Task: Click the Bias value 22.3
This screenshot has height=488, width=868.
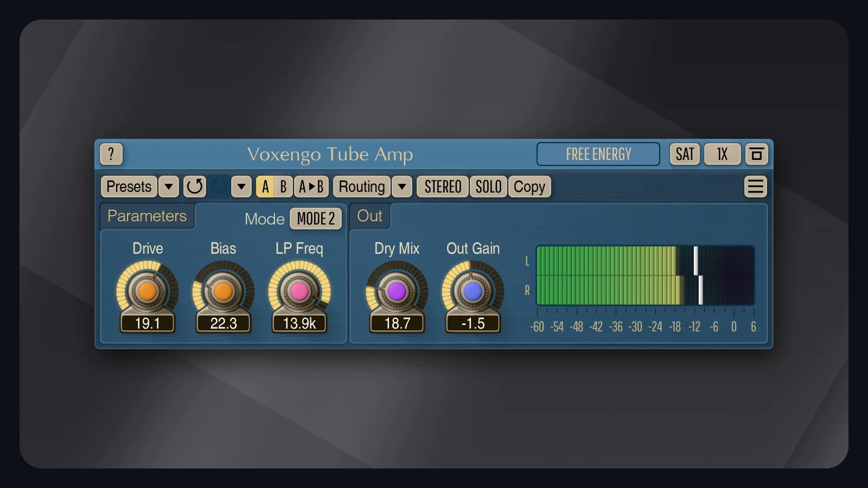Action: click(x=223, y=323)
